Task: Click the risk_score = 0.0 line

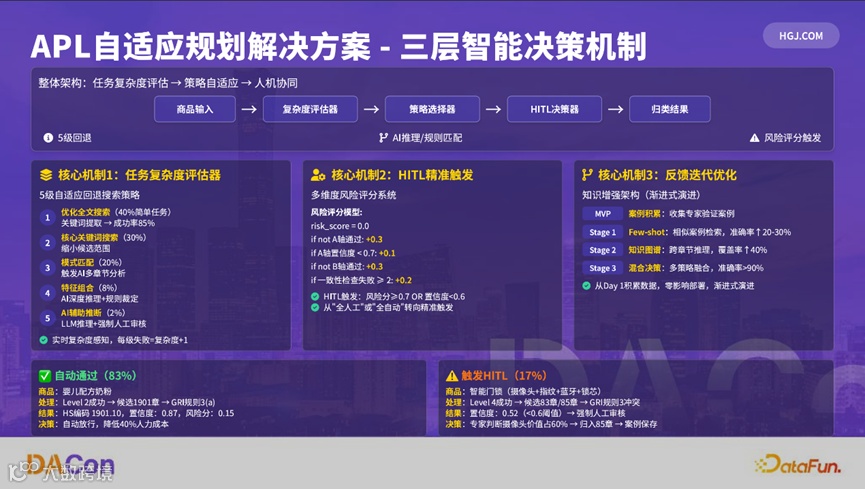Action: (340, 226)
